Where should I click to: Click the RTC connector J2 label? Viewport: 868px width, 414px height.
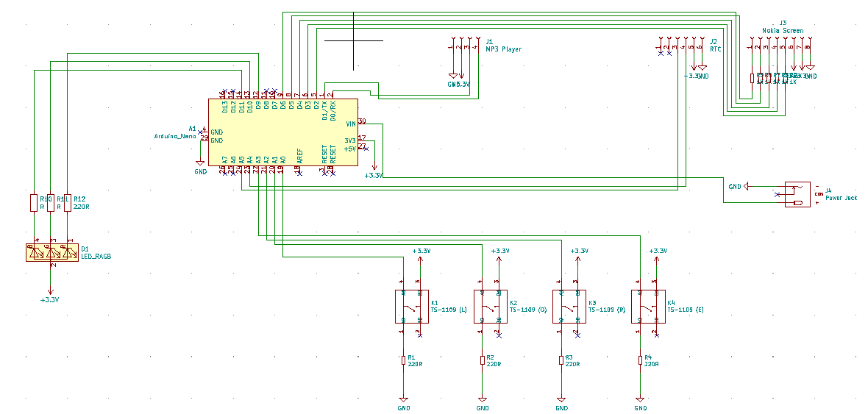[716, 49]
